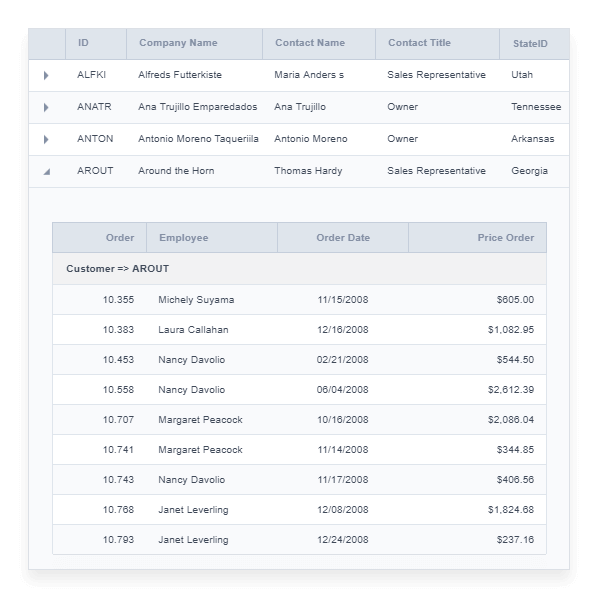This screenshot has height=600, width=600.
Task: Click the $237.16 price cell
Action: pyautogui.click(x=478, y=540)
